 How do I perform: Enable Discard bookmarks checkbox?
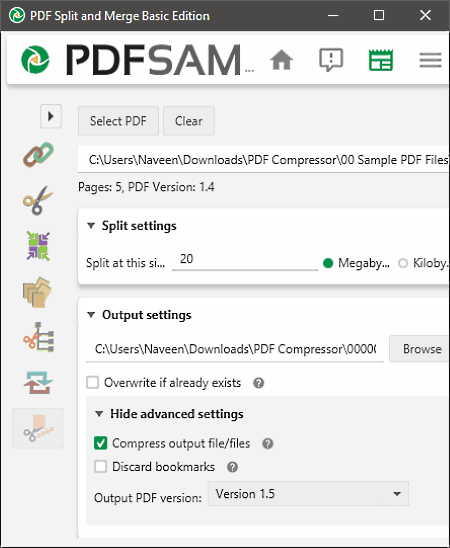pos(101,467)
